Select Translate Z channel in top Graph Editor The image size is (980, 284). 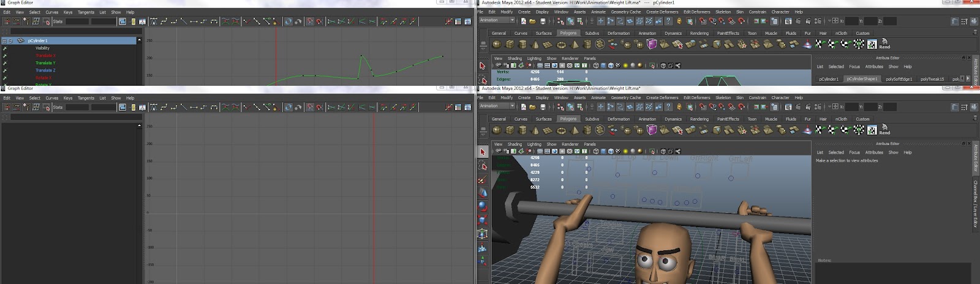point(45,70)
